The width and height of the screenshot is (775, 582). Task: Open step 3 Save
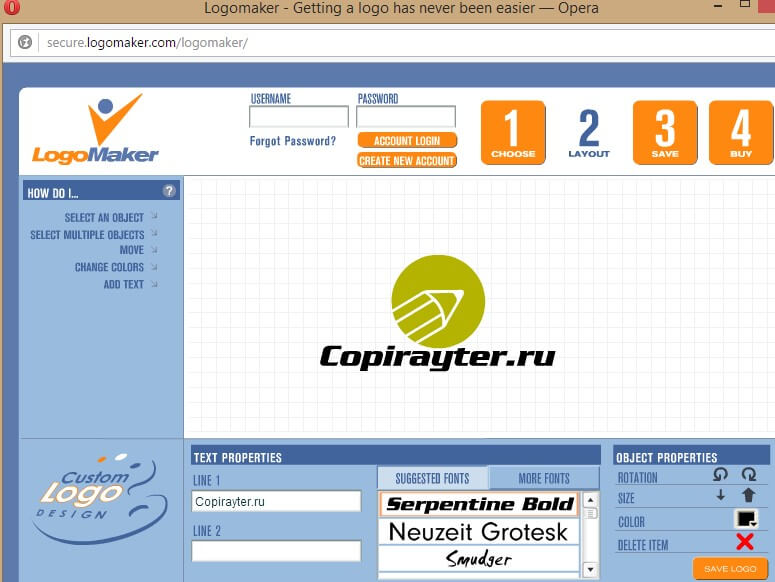tap(665, 132)
